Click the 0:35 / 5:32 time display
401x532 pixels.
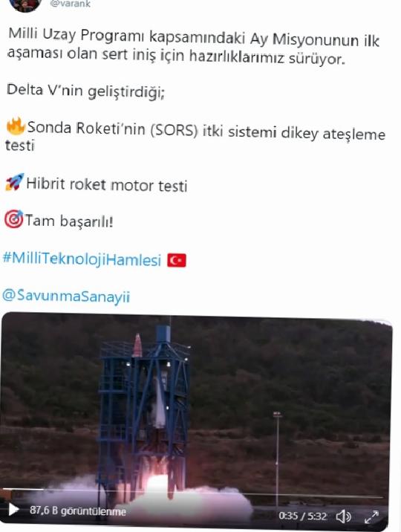tap(303, 516)
